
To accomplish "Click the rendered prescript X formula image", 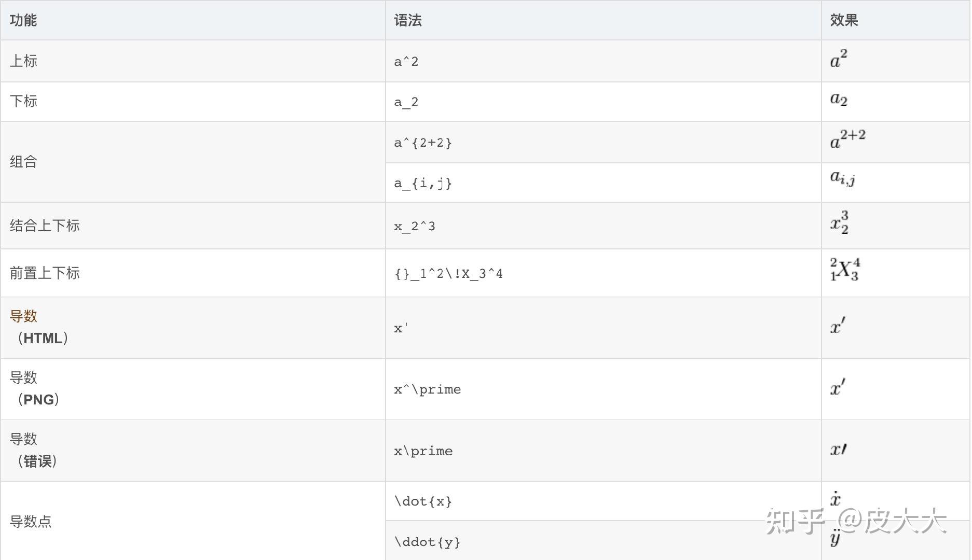I will (x=845, y=270).
